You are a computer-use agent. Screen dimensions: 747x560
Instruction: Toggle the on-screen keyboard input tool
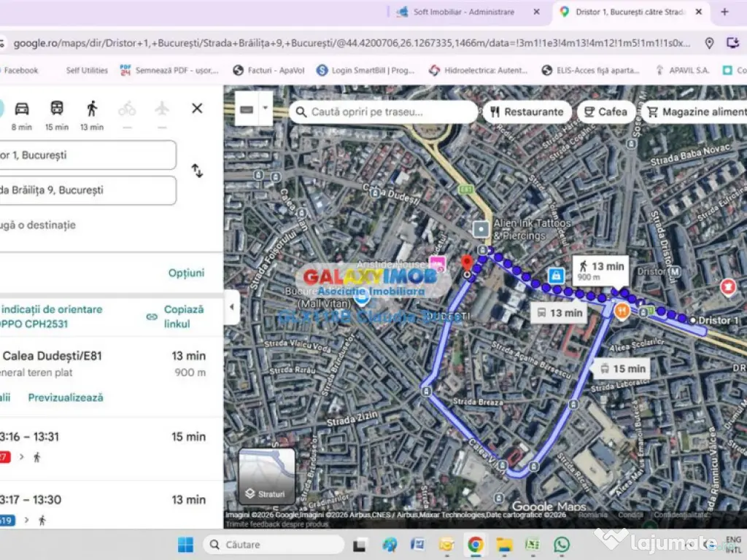tap(247, 109)
